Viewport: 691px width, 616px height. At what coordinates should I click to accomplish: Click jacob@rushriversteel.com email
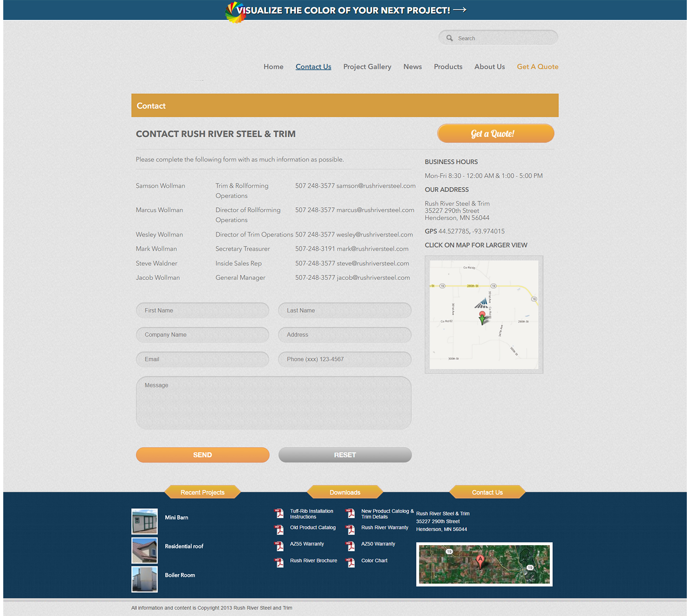tap(373, 278)
